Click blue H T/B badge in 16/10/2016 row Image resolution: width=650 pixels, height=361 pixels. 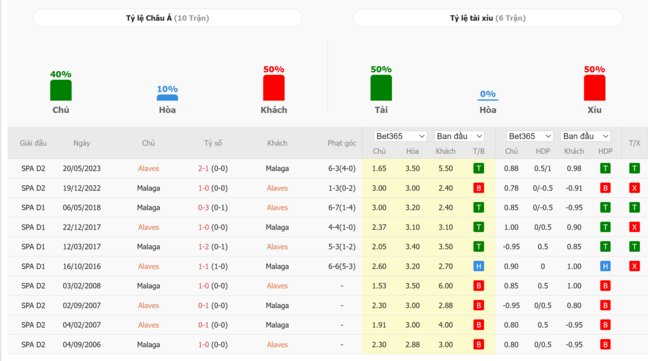coord(478,266)
